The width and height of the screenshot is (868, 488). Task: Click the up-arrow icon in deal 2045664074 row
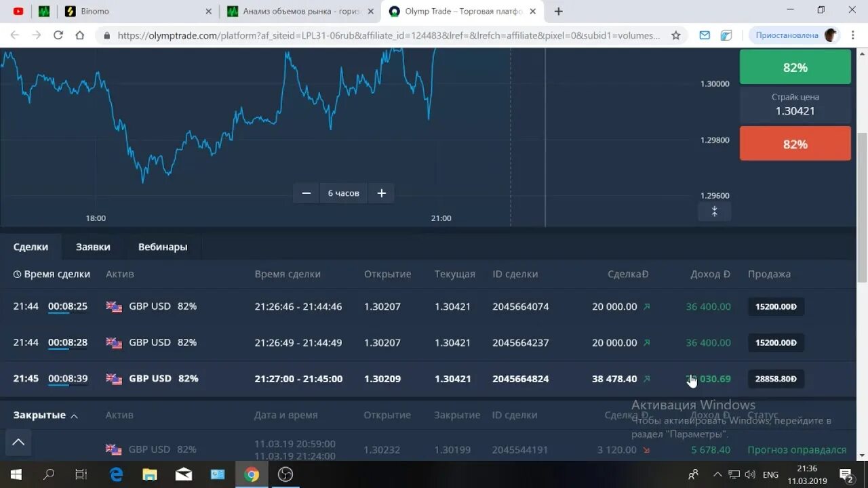pos(646,306)
